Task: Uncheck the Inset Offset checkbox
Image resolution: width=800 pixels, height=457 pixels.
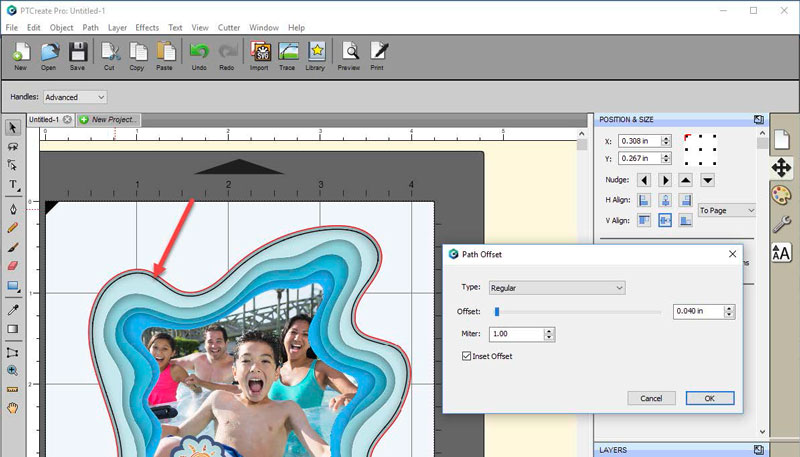Action: click(x=466, y=356)
